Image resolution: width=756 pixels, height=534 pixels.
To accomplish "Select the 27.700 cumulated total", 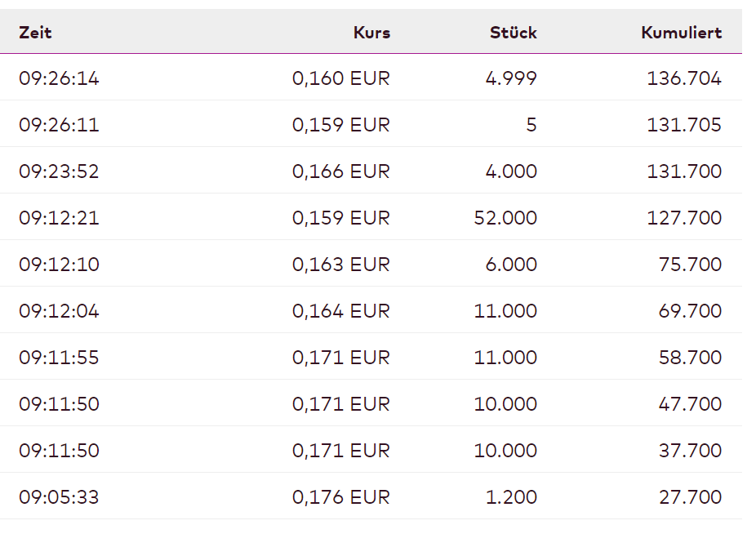I will tap(690, 497).
